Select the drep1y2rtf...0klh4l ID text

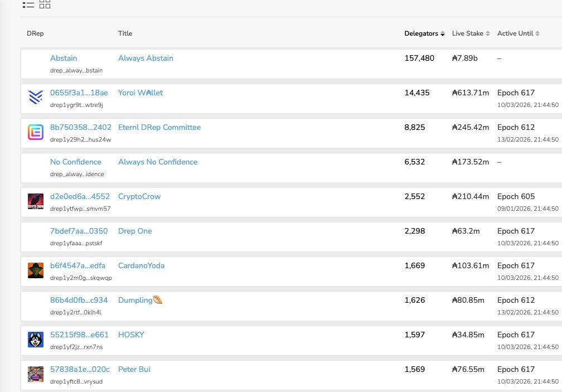(x=76, y=312)
